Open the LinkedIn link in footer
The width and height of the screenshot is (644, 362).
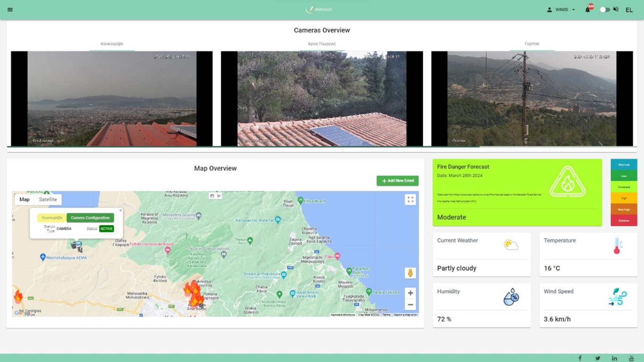pos(615,358)
